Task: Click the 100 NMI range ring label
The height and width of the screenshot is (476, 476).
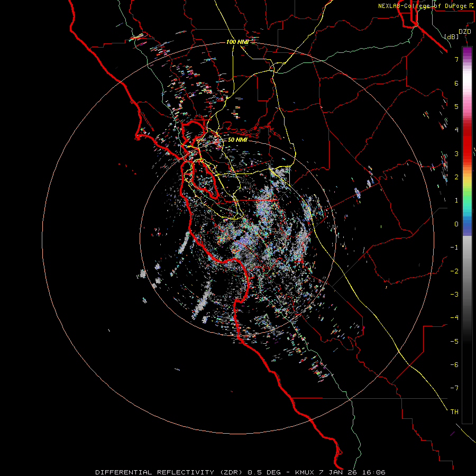Action: point(237,42)
